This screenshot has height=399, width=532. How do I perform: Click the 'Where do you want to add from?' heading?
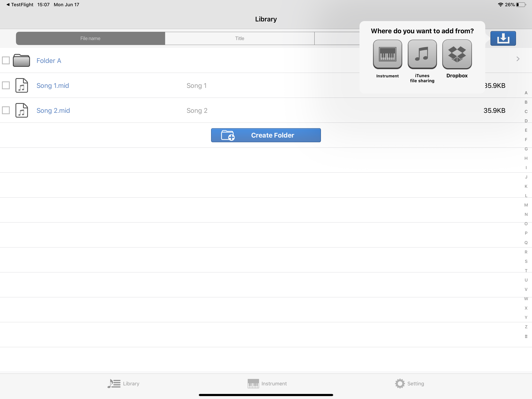(x=422, y=31)
